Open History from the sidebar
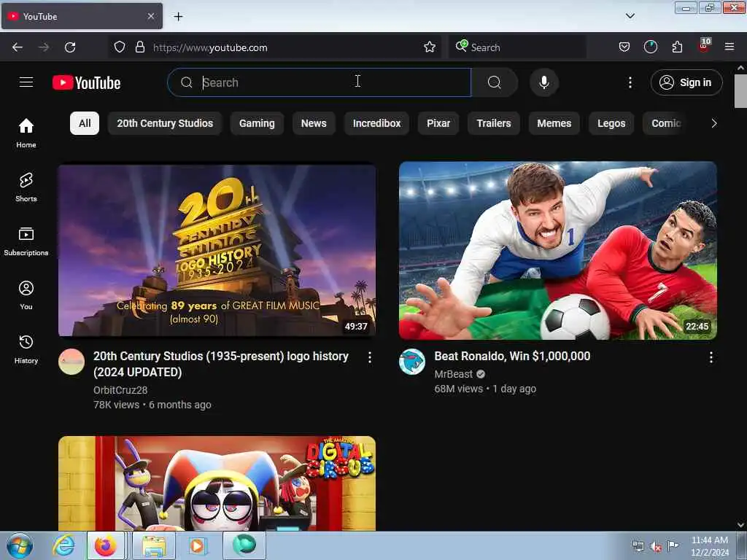 [26, 349]
